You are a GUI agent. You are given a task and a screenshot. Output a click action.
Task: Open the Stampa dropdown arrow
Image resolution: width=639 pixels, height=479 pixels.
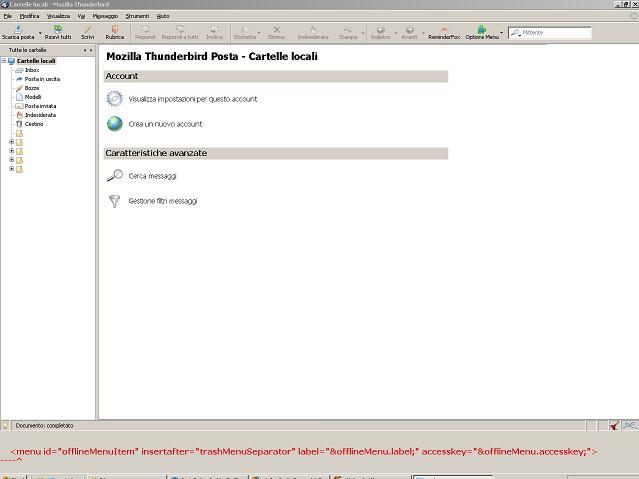(x=363, y=33)
